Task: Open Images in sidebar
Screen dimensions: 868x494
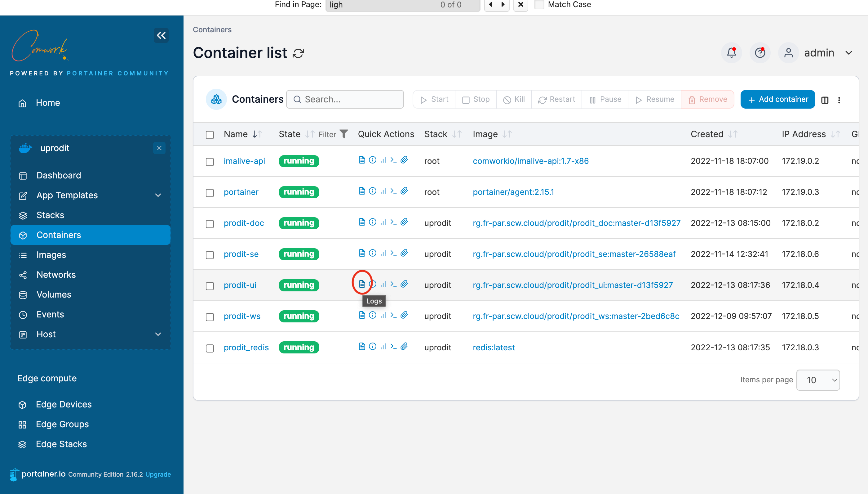Action: pyautogui.click(x=91, y=255)
